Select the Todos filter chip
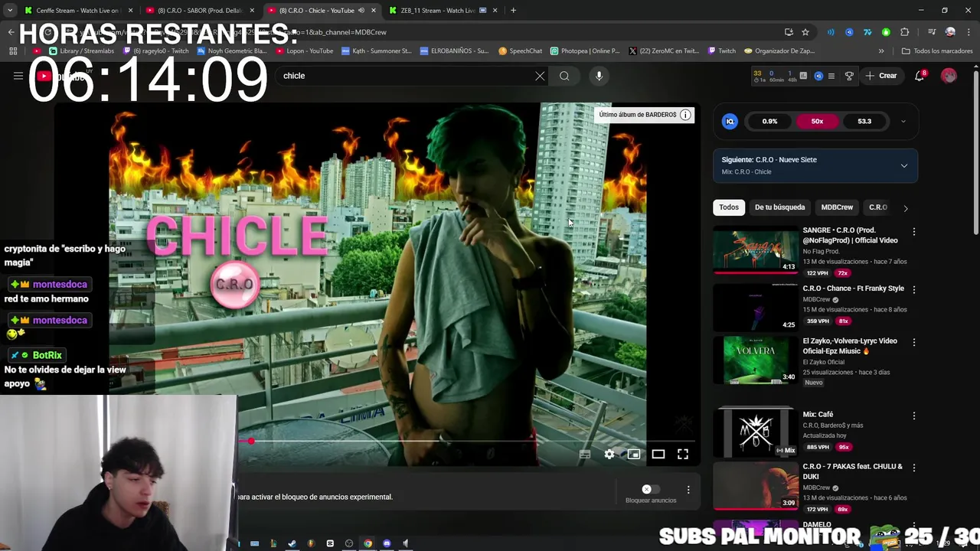 [729, 207]
